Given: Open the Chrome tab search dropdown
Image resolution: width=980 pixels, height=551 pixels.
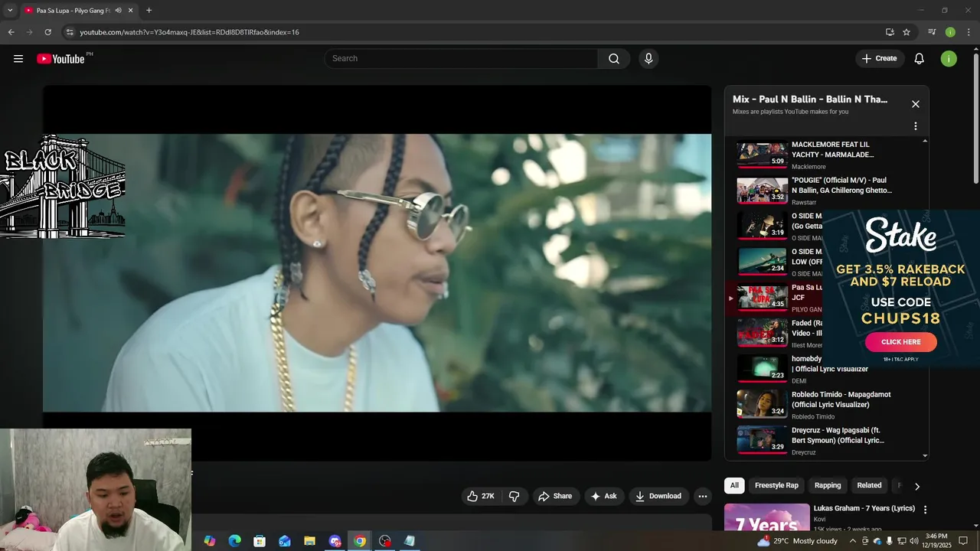Looking at the screenshot, I should [10, 11].
